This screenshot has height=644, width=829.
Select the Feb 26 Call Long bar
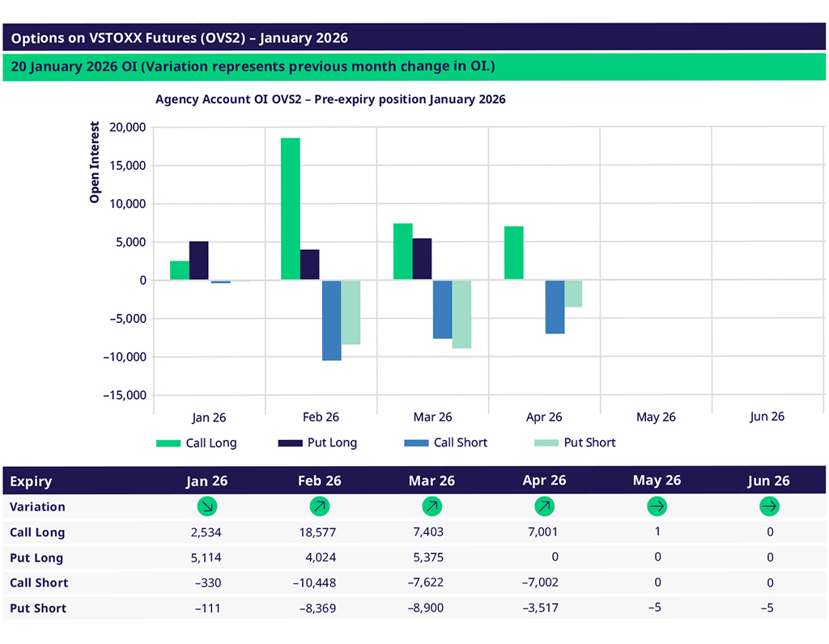coord(291,209)
